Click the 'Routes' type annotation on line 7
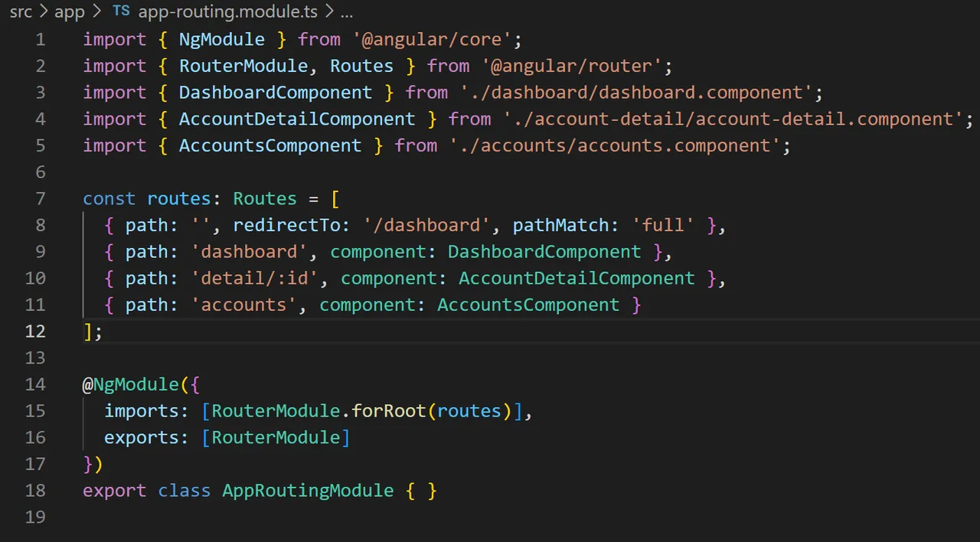The width and height of the screenshot is (980, 542). point(265,199)
